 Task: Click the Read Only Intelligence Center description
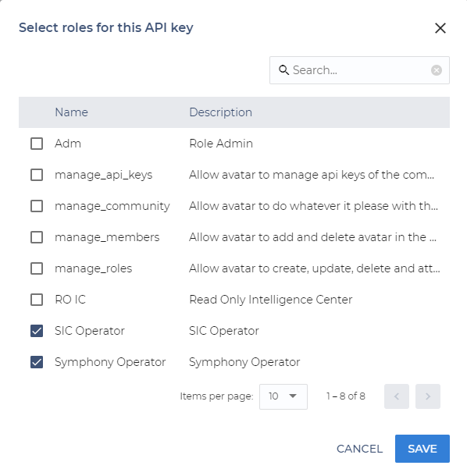click(271, 300)
